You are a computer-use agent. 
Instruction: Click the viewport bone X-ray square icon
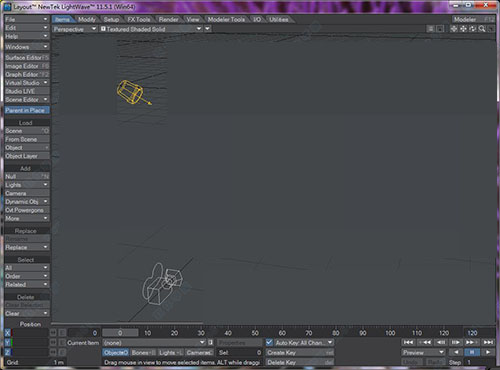pyautogui.click(x=440, y=29)
